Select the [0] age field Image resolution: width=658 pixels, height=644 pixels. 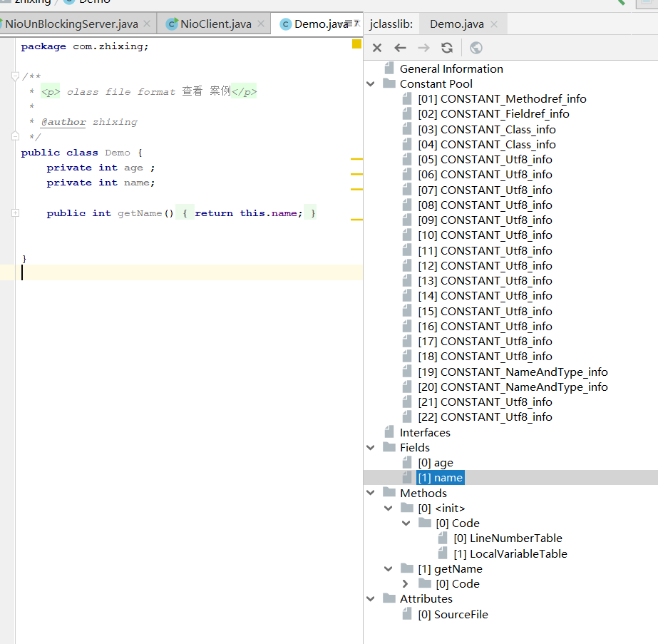point(436,463)
